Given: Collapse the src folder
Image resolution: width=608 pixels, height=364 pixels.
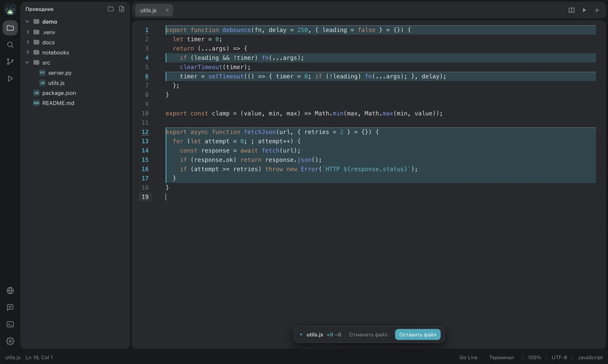Looking at the screenshot, I should tap(27, 62).
